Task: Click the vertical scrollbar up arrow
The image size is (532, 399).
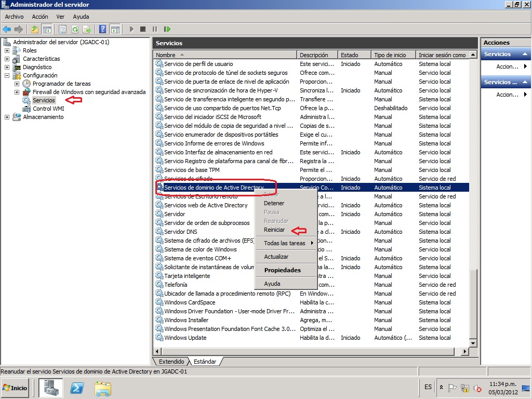Action: (x=473, y=55)
